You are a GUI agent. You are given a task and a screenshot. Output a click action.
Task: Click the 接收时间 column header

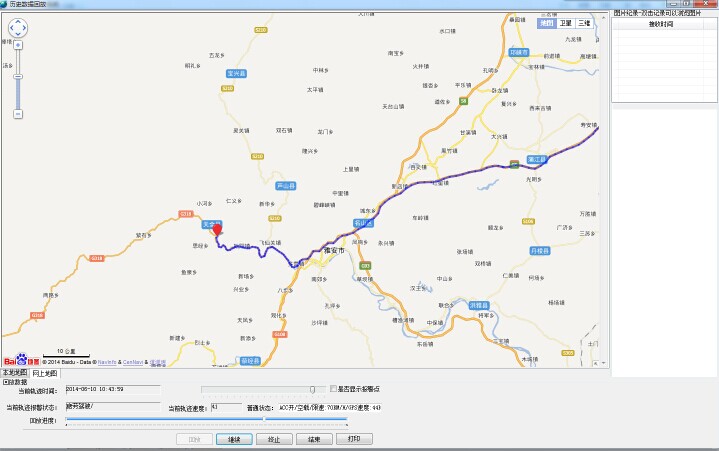click(x=660, y=24)
